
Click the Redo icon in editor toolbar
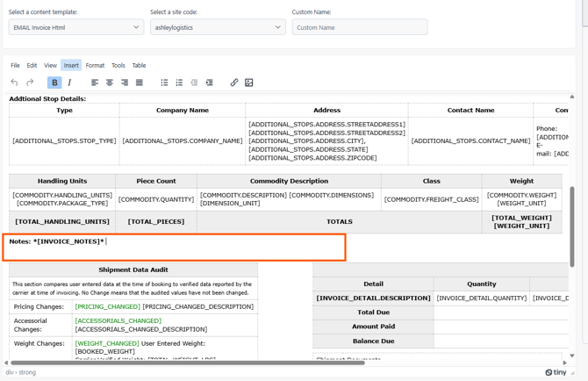tap(30, 83)
